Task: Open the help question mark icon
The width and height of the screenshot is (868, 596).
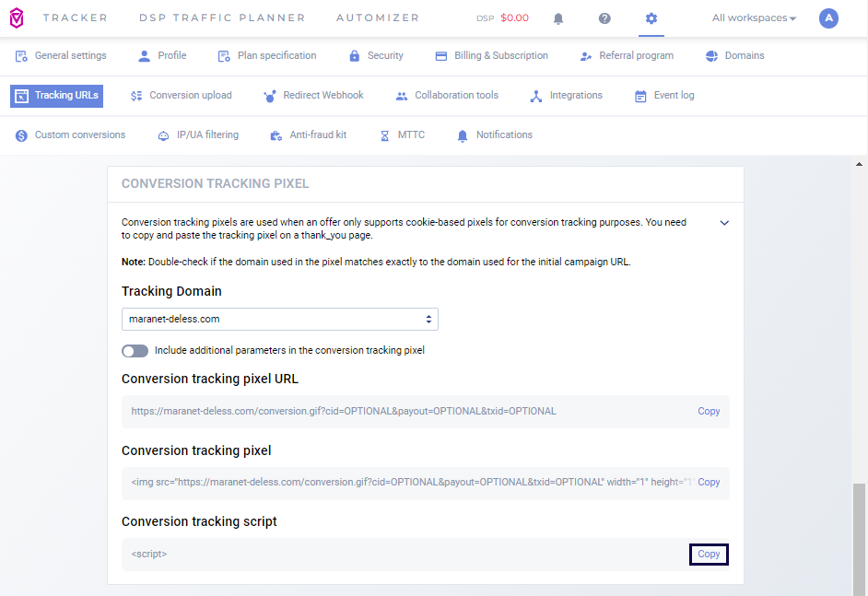Action: pos(604,18)
